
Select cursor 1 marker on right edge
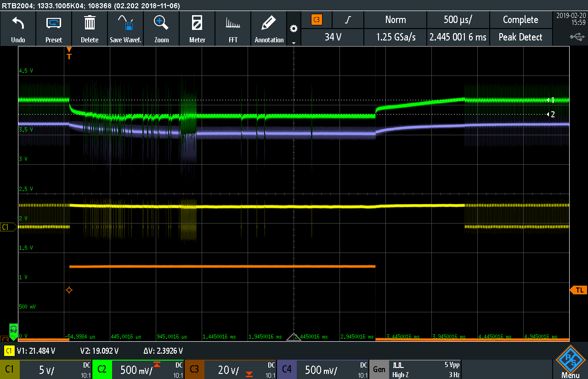click(550, 100)
